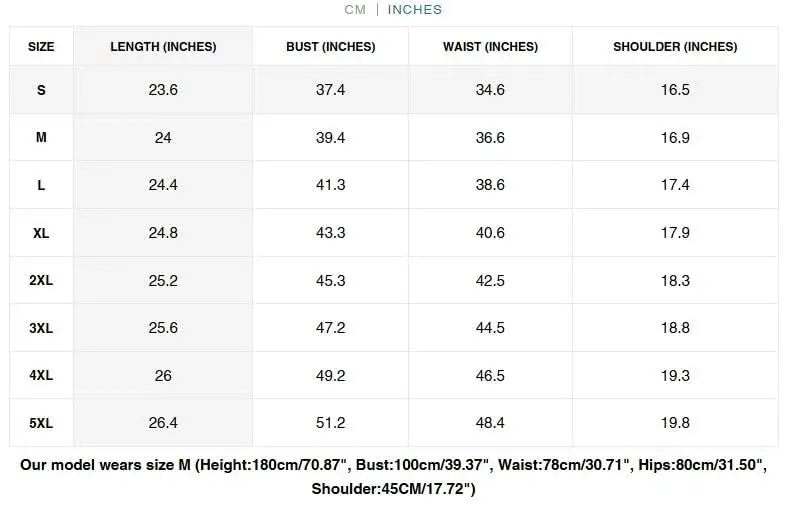Switch to the CM unit tab
Screen dimensions: 794x508
(355, 10)
